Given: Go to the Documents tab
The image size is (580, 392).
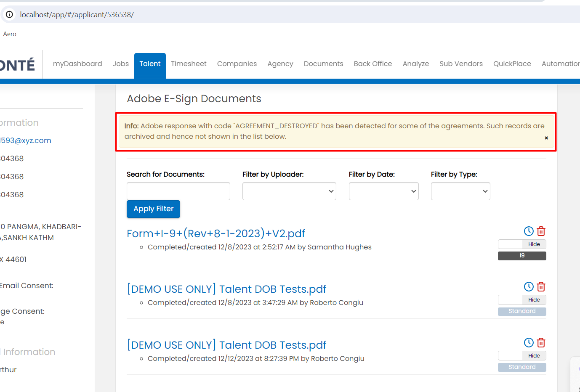Looking at the screenshot, I should click(x=323, y=64).
